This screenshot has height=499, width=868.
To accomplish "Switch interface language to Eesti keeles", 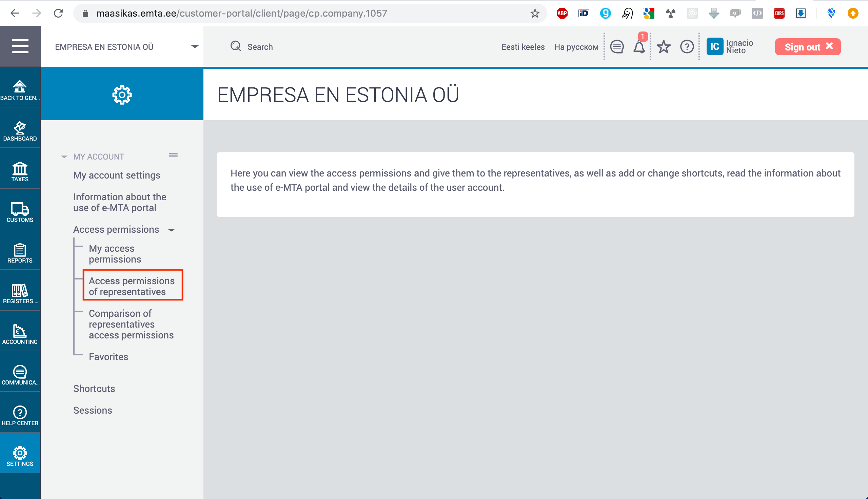I will coord(522,47).
